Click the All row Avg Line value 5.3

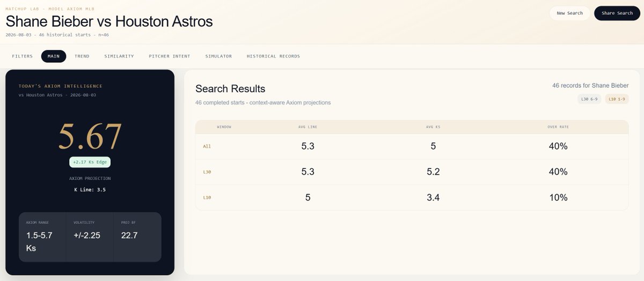(308, 146)
